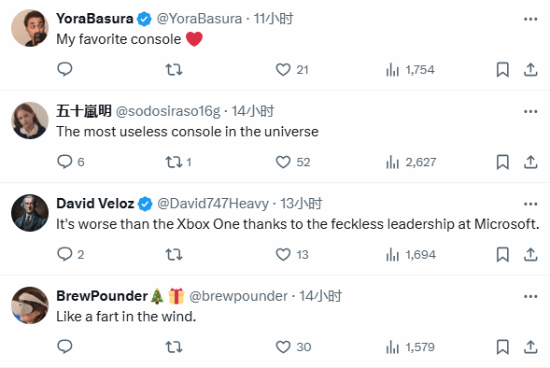Open reply thread with 6 comments

[x=71, y=162]
